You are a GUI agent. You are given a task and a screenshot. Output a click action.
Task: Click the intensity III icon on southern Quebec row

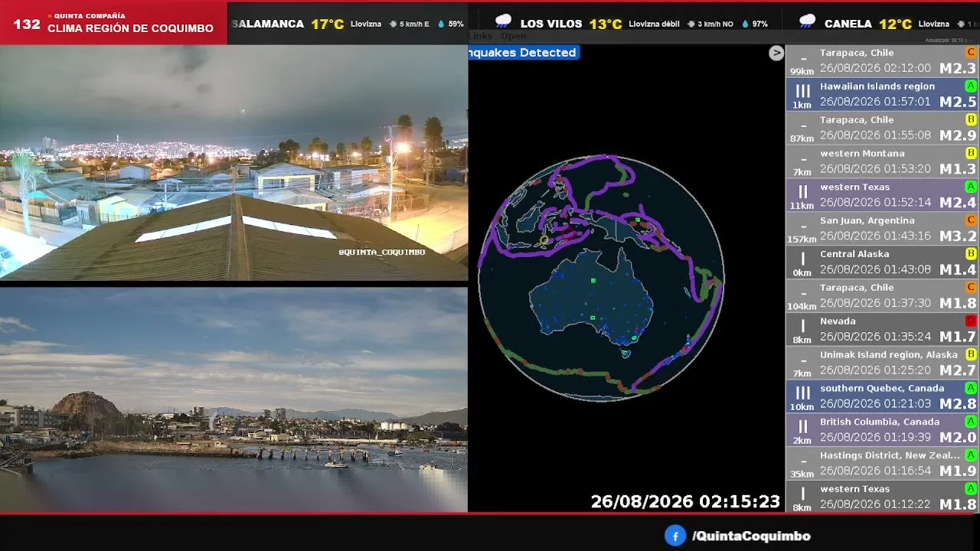click(x=802, y=393)
